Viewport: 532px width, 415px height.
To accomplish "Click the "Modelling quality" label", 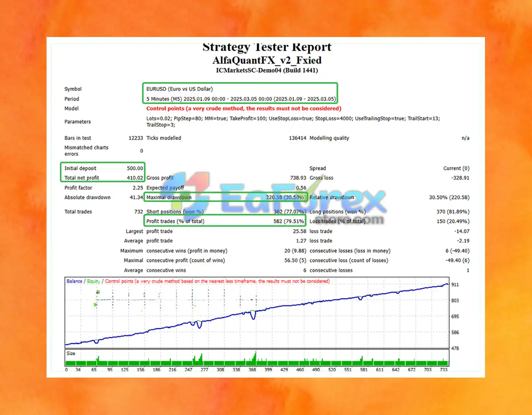I will [x=329, y=138].
